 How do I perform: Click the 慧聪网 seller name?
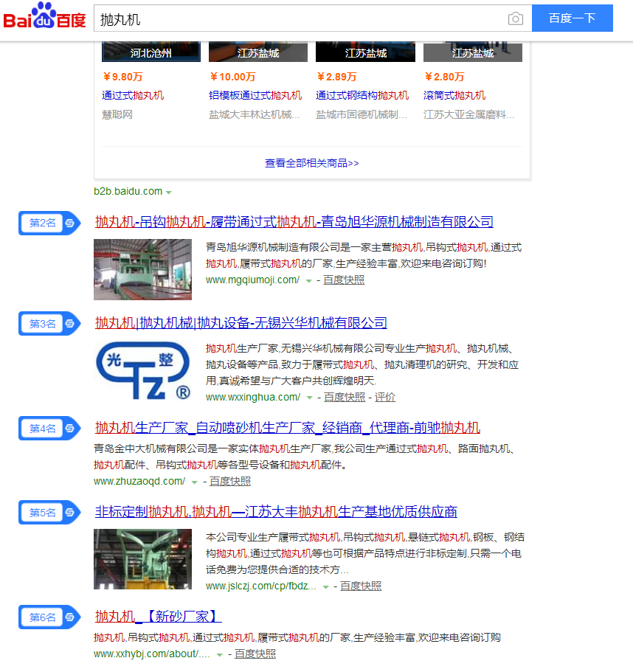pos(117,115)
